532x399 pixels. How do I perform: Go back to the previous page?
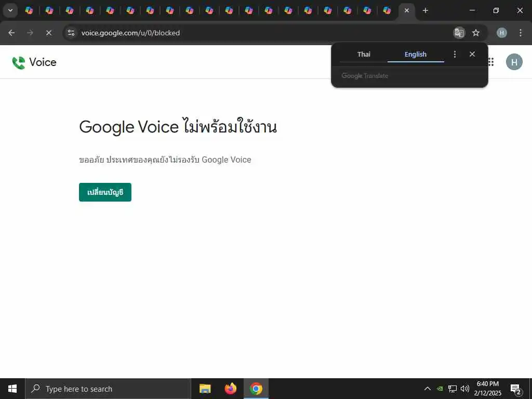(11, 33)
